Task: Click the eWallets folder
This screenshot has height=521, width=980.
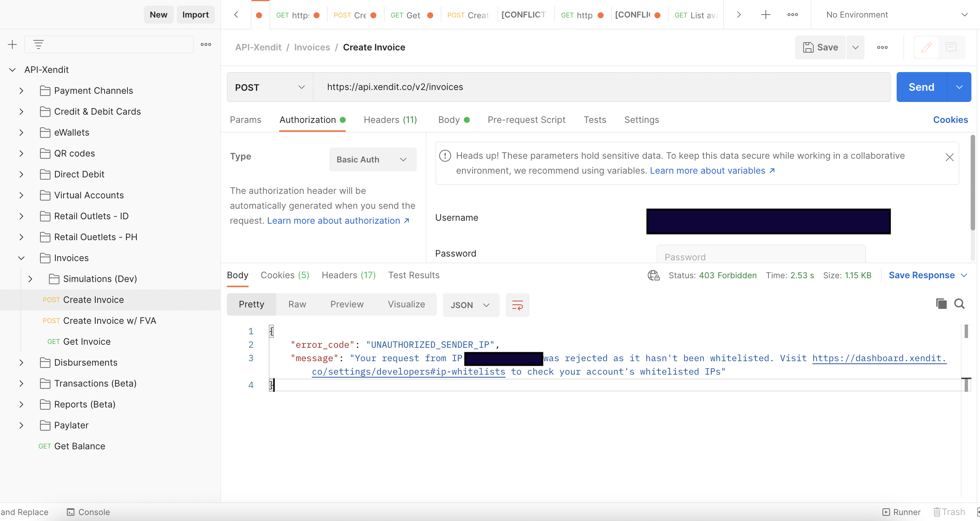Action: coord(71,132)
